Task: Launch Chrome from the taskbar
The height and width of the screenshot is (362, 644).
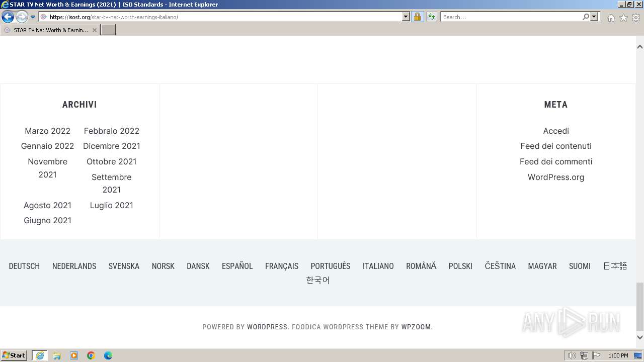Action: [x=91, y=355]
